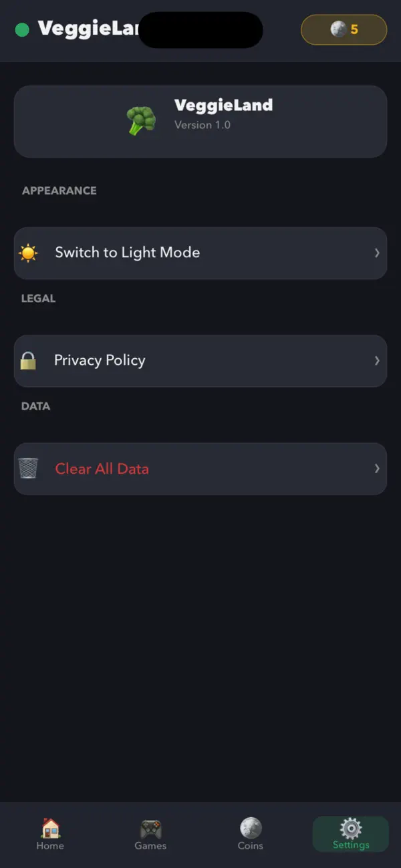Tap the moon coin icon in bottom bar
Image resolution: width=401 pixels, height=868 pixels.
(251, 828)
